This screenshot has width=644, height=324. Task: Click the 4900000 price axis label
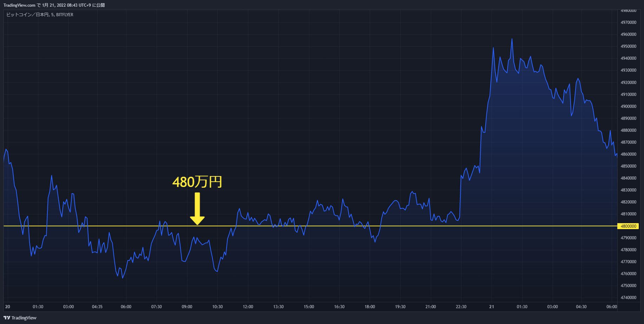pos(628,106)
